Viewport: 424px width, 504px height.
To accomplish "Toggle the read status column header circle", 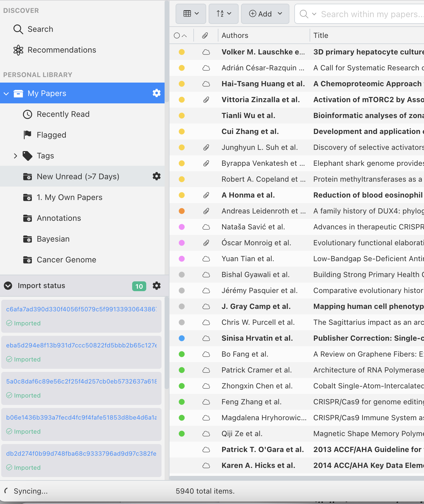I will [x=177, y=35].
